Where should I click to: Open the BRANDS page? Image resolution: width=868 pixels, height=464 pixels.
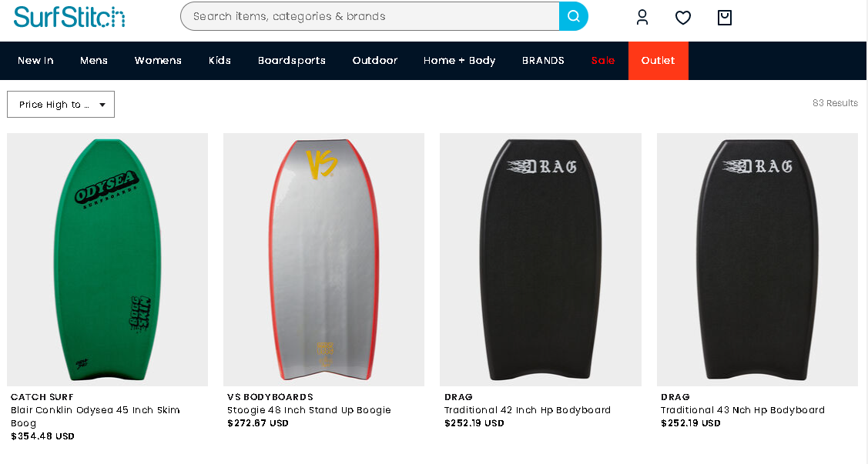pyautogui.click(x=543, y=60)
